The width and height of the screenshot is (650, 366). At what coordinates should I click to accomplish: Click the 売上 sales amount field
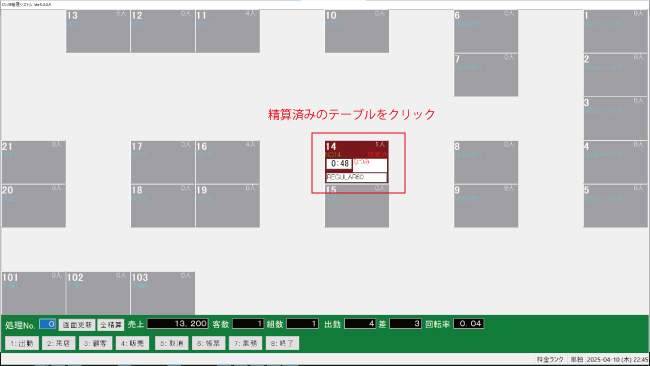tap(178, 324)
